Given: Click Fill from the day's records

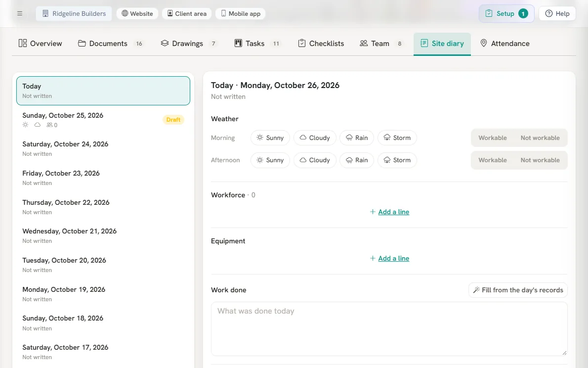Looking at the screenshot, I should (518, 290).
